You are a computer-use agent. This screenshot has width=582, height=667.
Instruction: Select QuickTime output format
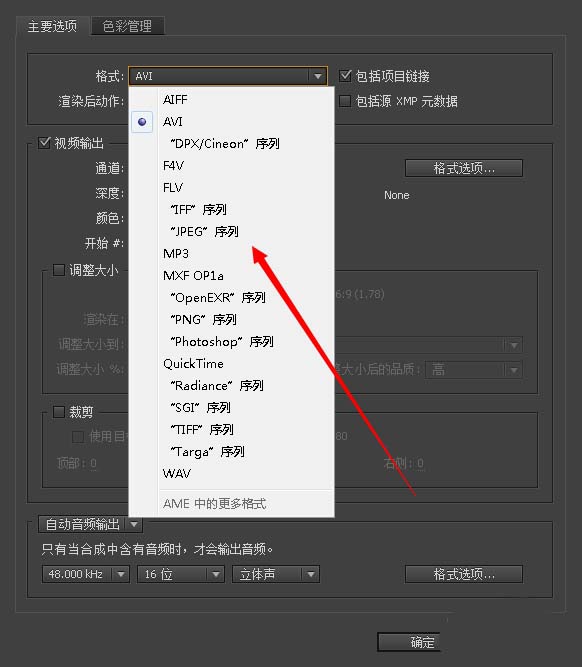231,364
